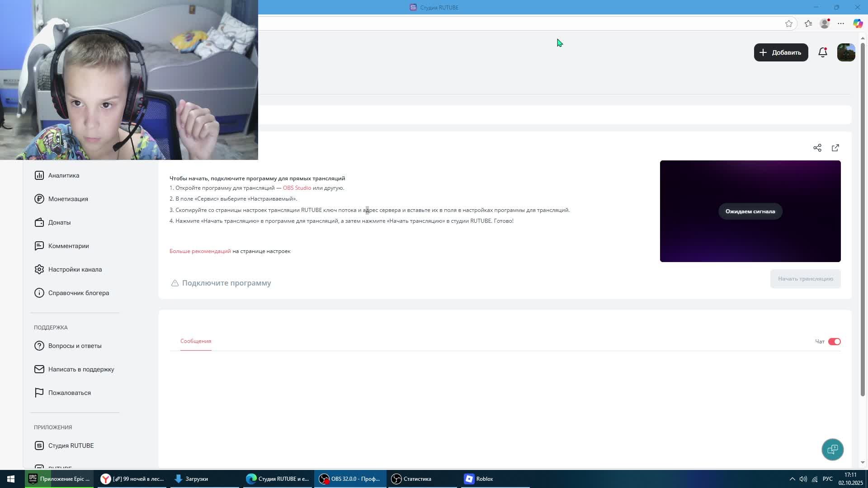The height and width of the screenshot is (488, 868).
Task: Add page to favorites star icon
Action: tap(788, 24)
